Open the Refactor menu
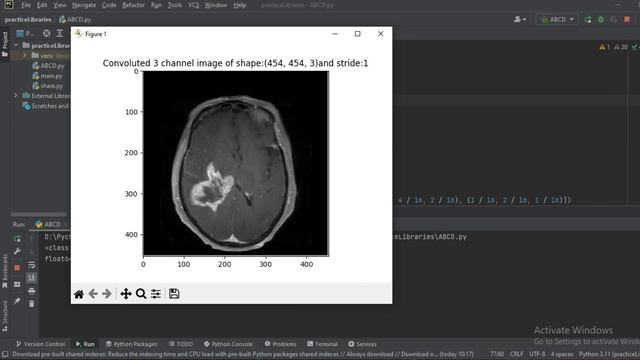Image resolution: width=640 pixels, height=360 pixels. tap(133, 5)
